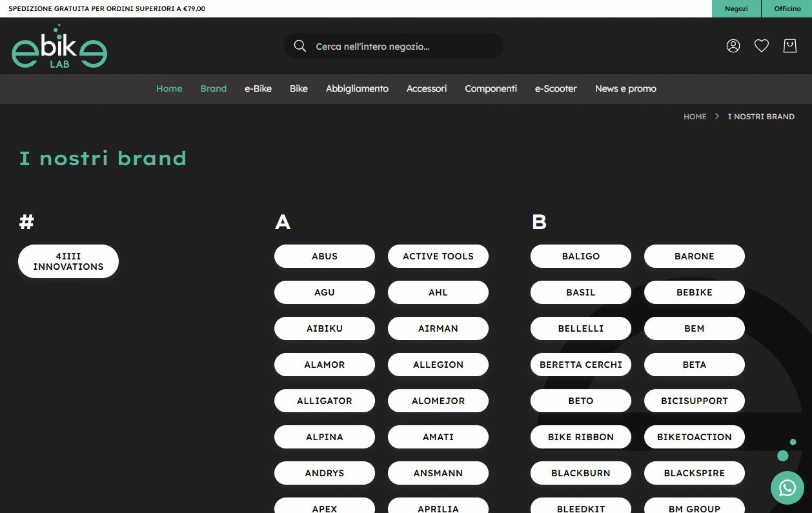The image size is (812, 513).
Task: Open the wishlist heart icon
Action: [x=761, y=46]
